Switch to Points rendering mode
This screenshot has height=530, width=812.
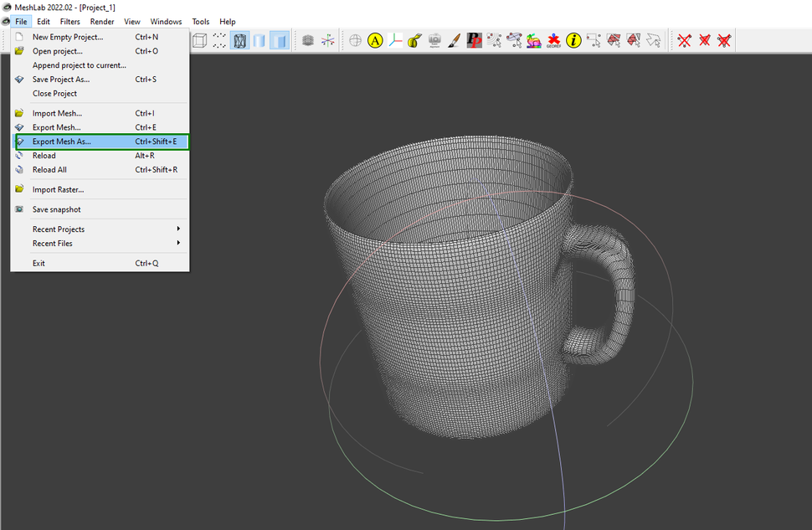point(219,39)
